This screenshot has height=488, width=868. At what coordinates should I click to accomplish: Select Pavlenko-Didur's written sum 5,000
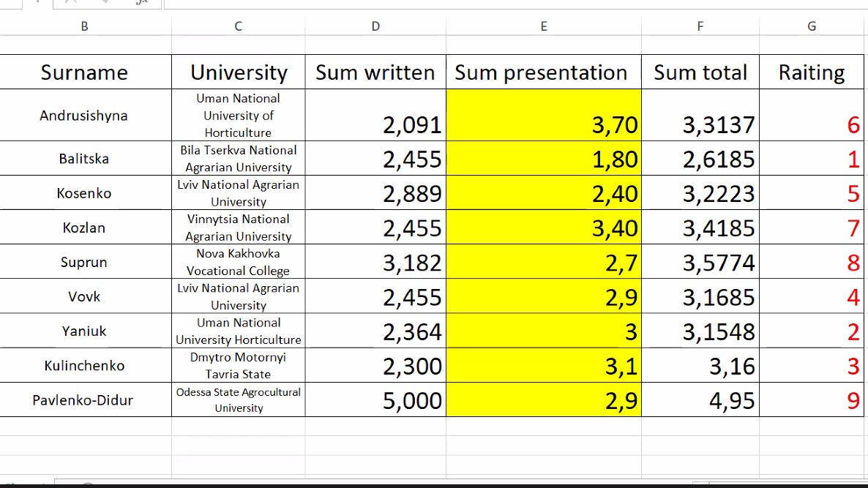click(375, 400)
